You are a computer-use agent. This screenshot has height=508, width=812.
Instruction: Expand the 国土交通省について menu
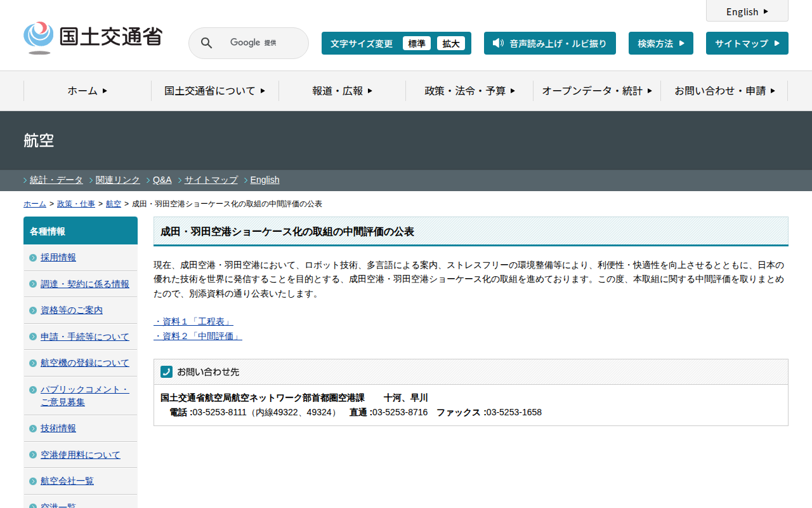(214, 91)
